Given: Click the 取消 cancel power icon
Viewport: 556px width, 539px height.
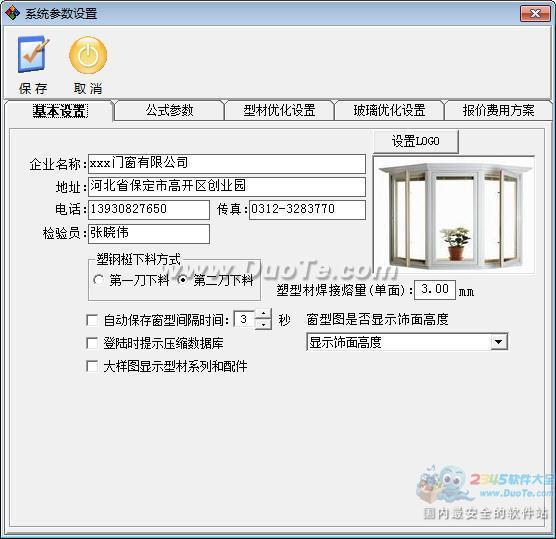Looking at the screenshot, I should coord(88,55).
